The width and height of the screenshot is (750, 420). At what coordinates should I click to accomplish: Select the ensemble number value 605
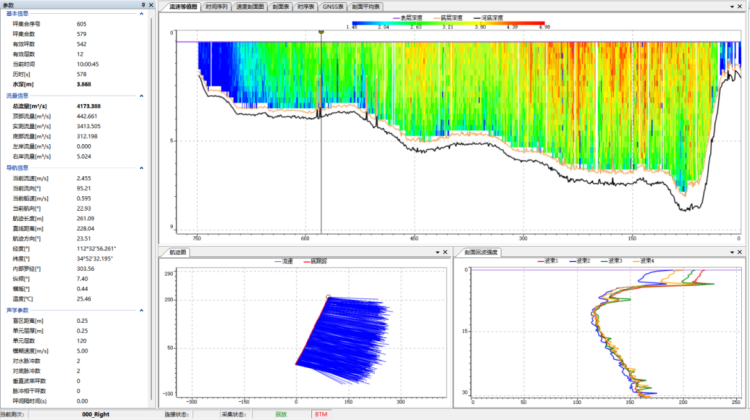tap(82, 24)
